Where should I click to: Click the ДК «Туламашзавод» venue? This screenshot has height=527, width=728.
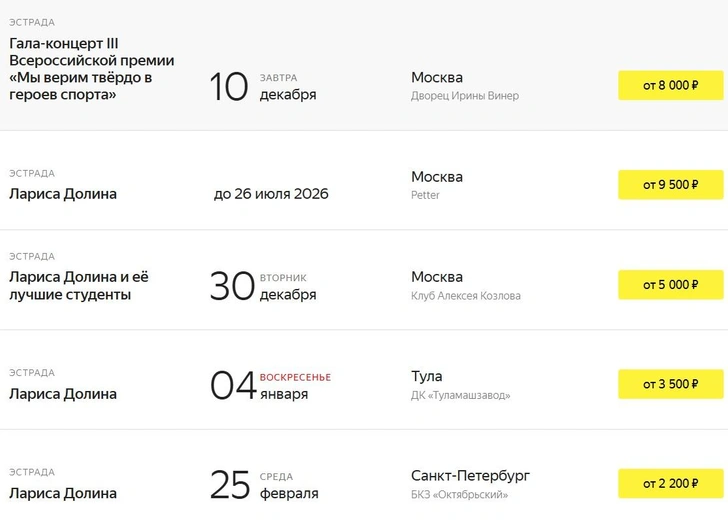coord(460,395)
